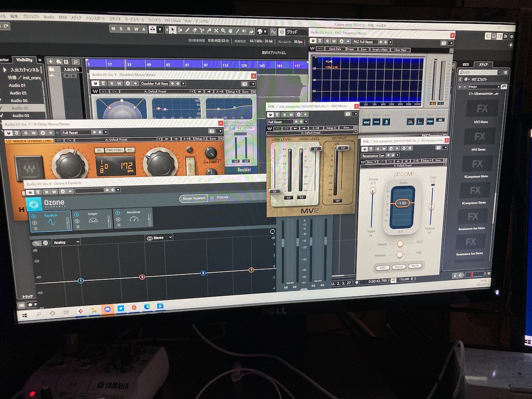The image size is (532, 399).
Task: Toggle global Mute M in toolbar
Action: pyautogui.click(x=113, y=29)
